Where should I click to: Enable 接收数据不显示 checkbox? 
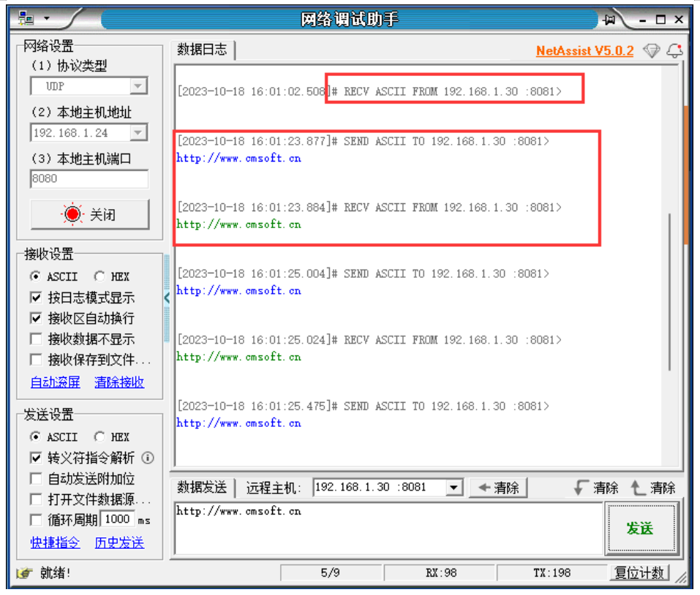[x=36, y=339]
